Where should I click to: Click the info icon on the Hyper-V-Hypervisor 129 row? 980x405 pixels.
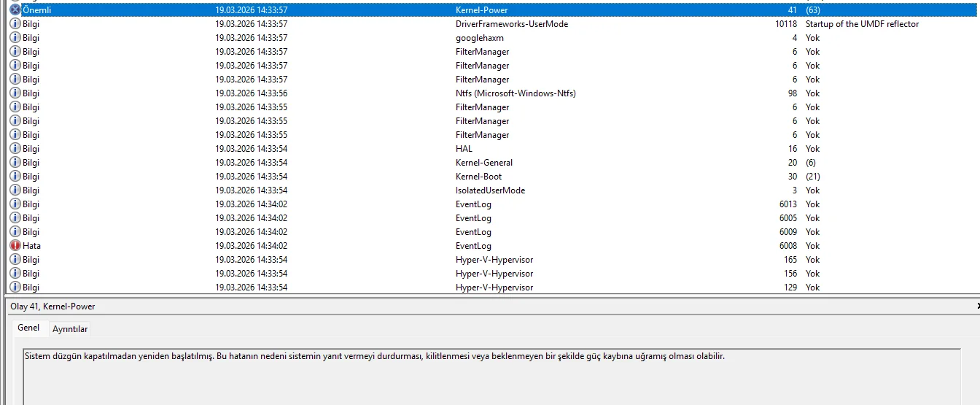(15, 288)
